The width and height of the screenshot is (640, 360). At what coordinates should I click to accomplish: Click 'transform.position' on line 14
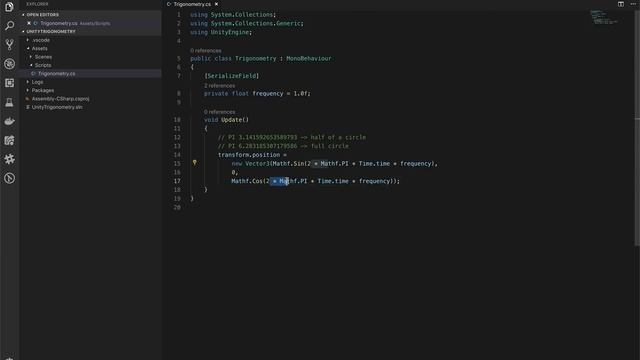[249, 155]
